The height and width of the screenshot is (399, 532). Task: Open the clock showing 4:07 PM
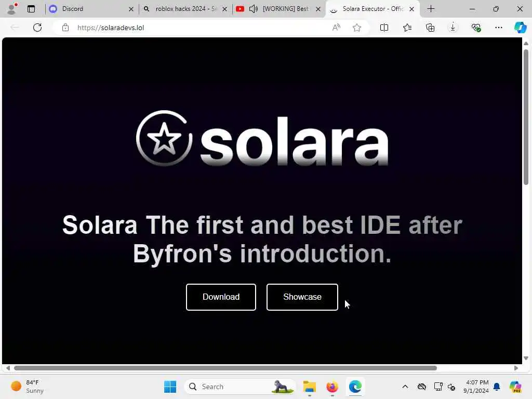pyautogui.click(x=476, y=387)
